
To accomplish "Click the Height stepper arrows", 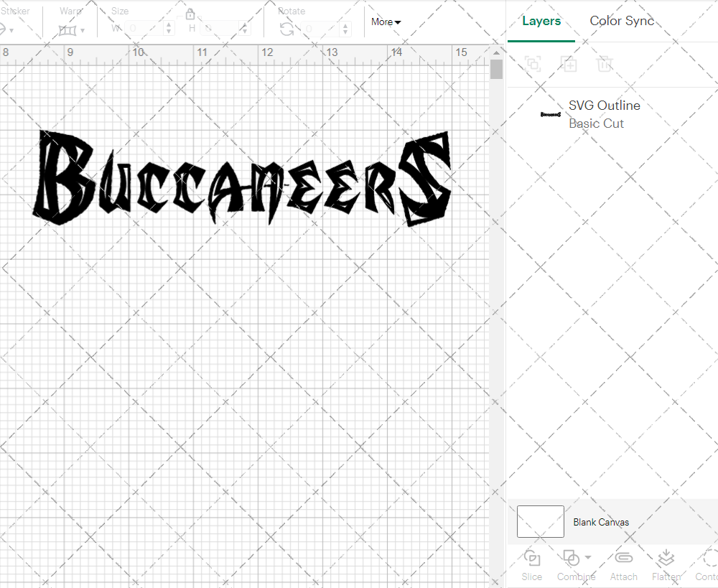I will 246,29.
